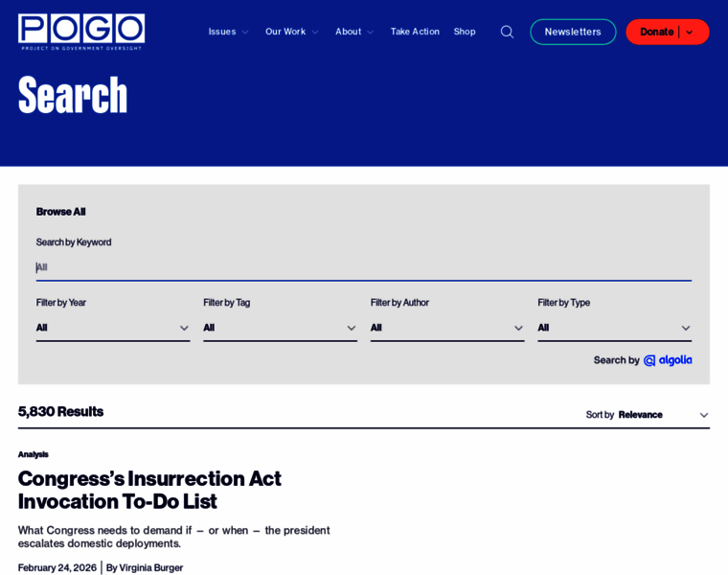Image resolution: width=728 pixels, height=575 pixels.
Task: Expand the Filter by Tag dropdown
Action: pos(280,328)
